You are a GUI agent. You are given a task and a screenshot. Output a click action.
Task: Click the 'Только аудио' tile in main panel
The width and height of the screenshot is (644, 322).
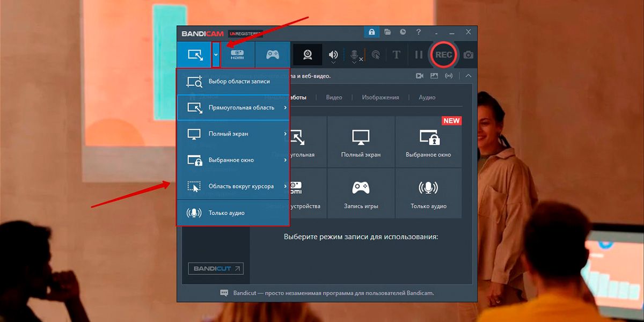(x=428, y=193)
